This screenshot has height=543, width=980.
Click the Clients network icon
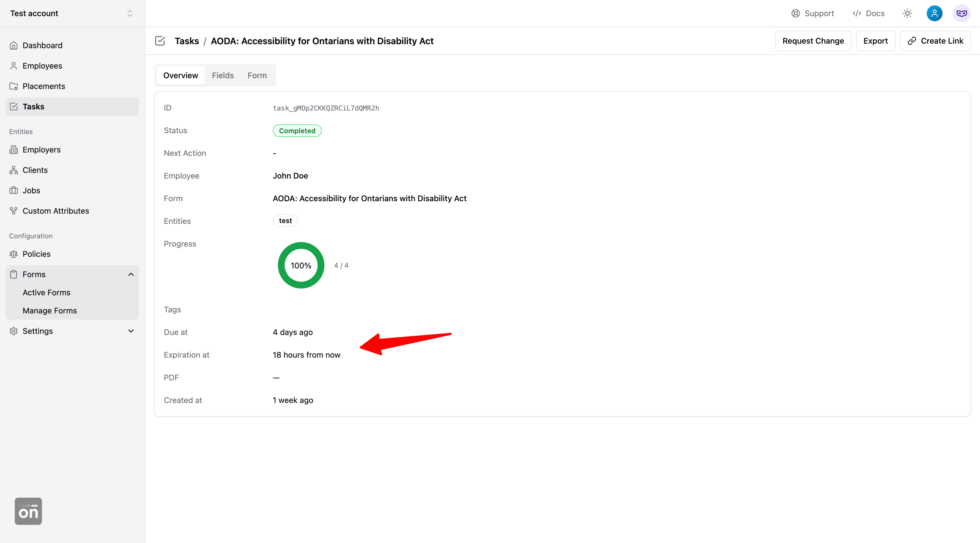click(14, 170)
